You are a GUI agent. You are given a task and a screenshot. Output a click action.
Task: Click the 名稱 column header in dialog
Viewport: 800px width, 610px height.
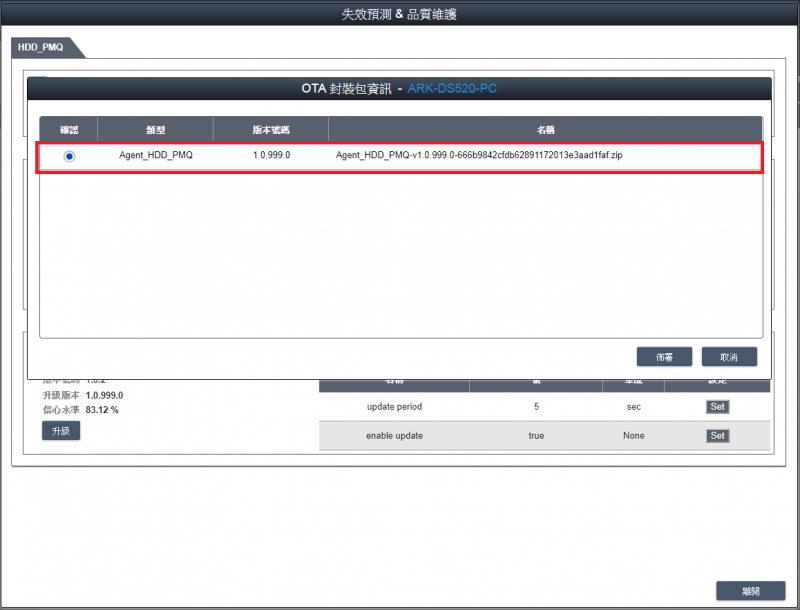tap(545, 130)
